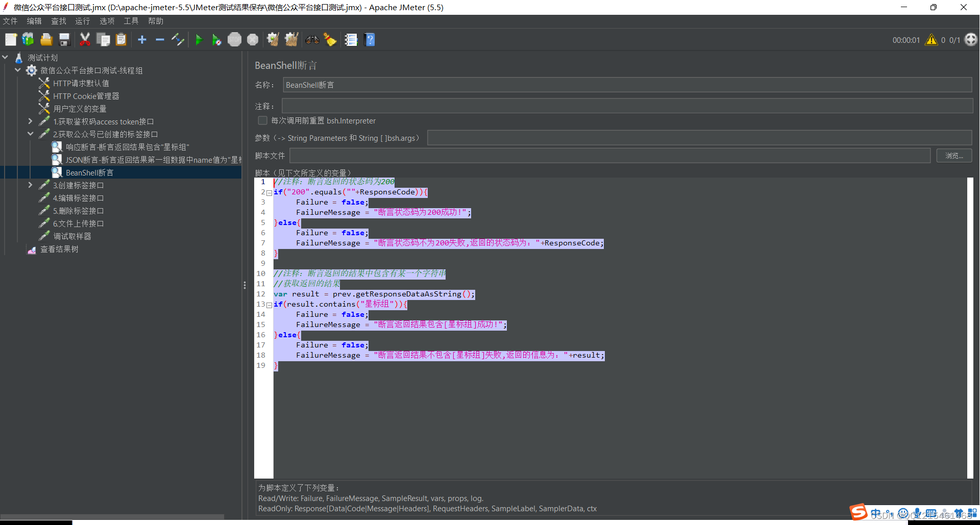Click the 脚本文件 path field
Screen dimensions: 980x525
point(610,156)
